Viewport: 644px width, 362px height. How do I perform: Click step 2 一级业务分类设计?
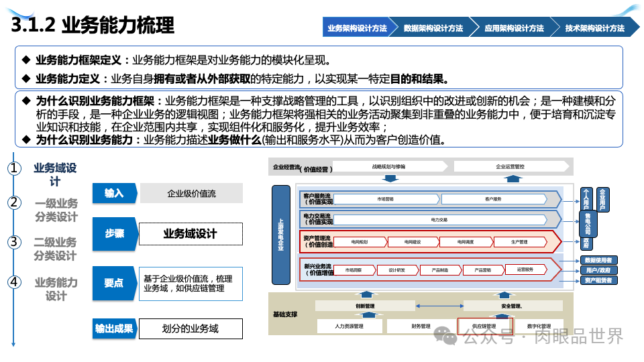click(x=56, y=210)
